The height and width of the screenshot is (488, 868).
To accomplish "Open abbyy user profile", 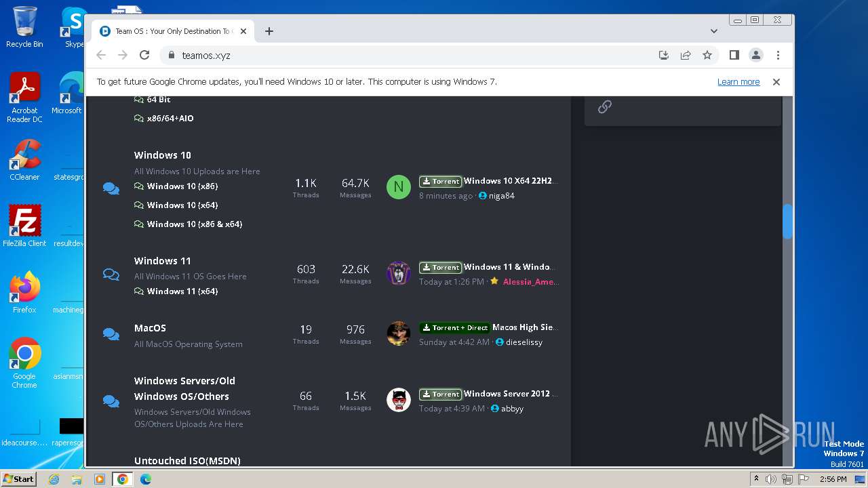I will (x=512, y=409).
